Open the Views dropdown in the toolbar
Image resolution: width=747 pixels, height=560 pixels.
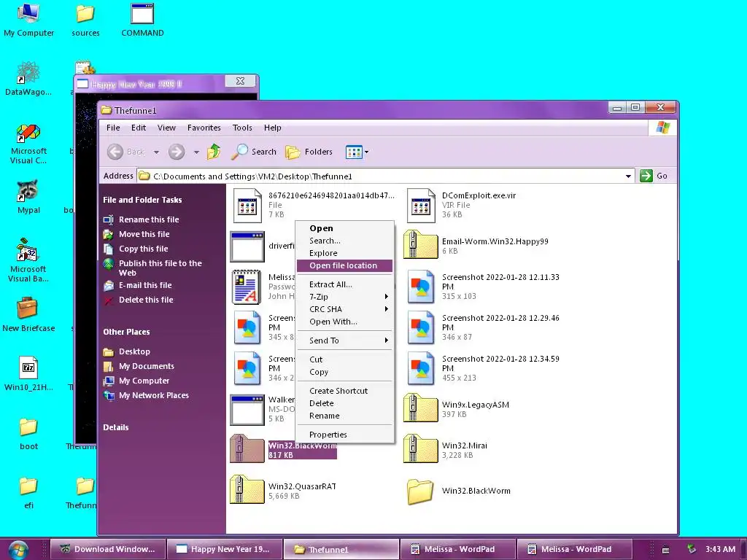coord(357,152)
